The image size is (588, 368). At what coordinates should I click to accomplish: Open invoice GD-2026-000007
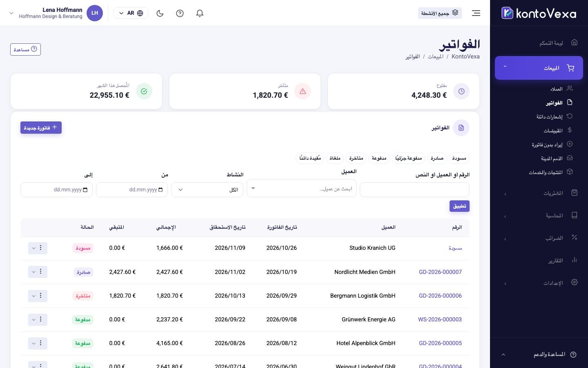coord(440,272)
